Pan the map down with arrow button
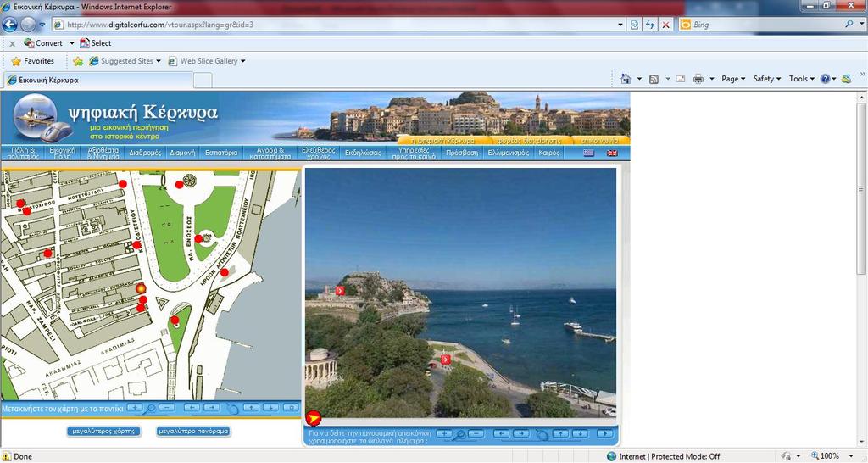Viewport: 868px width, 463px height. click(270, 408)
